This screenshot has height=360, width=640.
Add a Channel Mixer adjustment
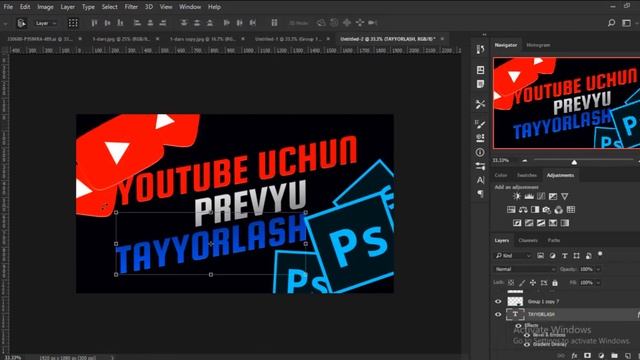558,210
